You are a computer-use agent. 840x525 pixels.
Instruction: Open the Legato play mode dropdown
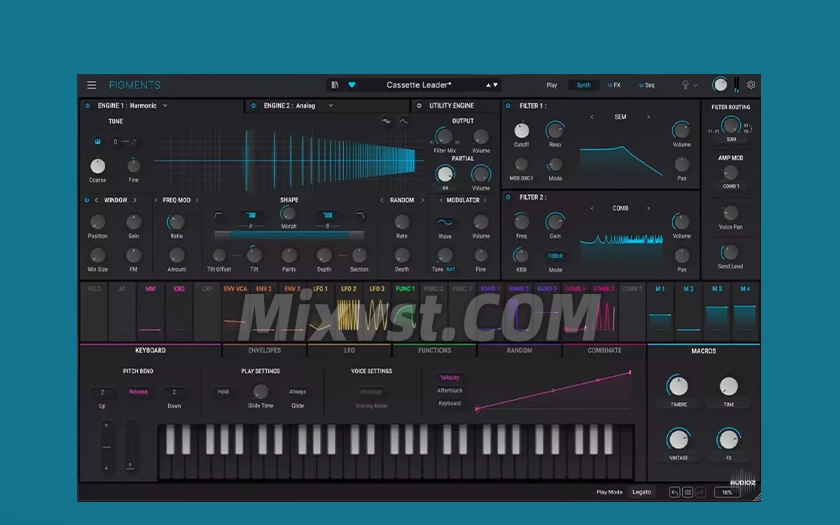tap(642, 492)
